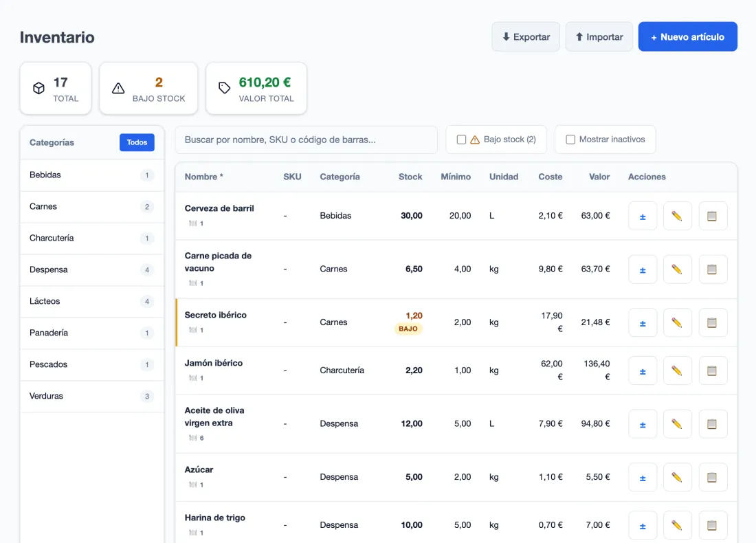Click the Valor Total summary card
The width and height of the screenshot is (756, 543).
tap(256, 88)
